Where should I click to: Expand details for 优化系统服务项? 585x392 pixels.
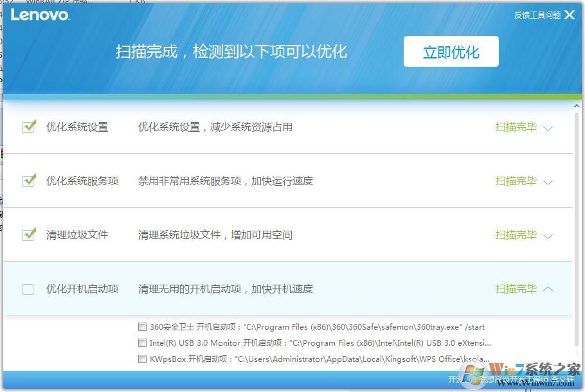click(x=548, y=182)
